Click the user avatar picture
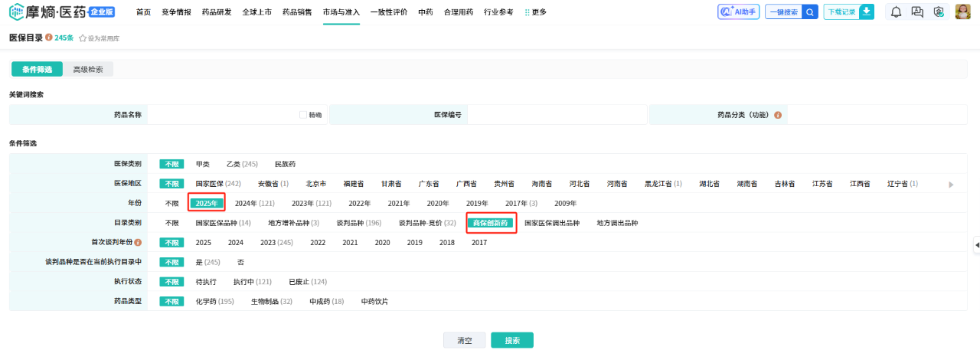Viewport: 980px width, 360px height. point(962,11)
